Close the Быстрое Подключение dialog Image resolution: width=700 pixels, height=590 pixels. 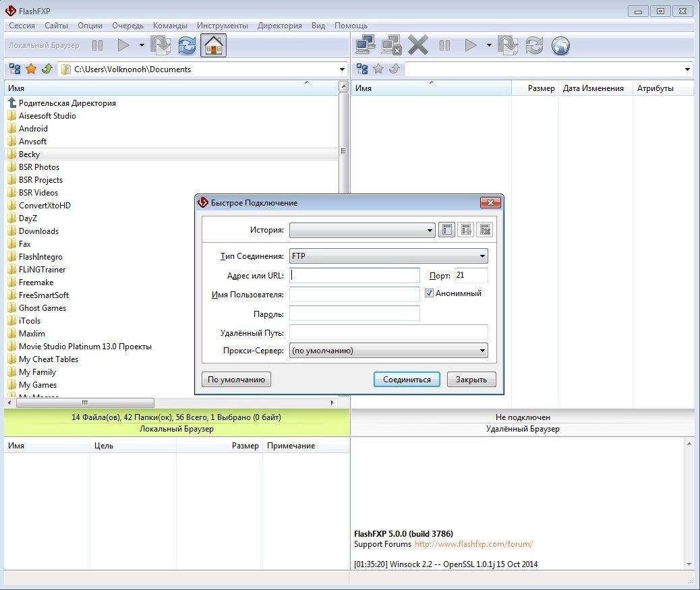(x=490, y=202)
